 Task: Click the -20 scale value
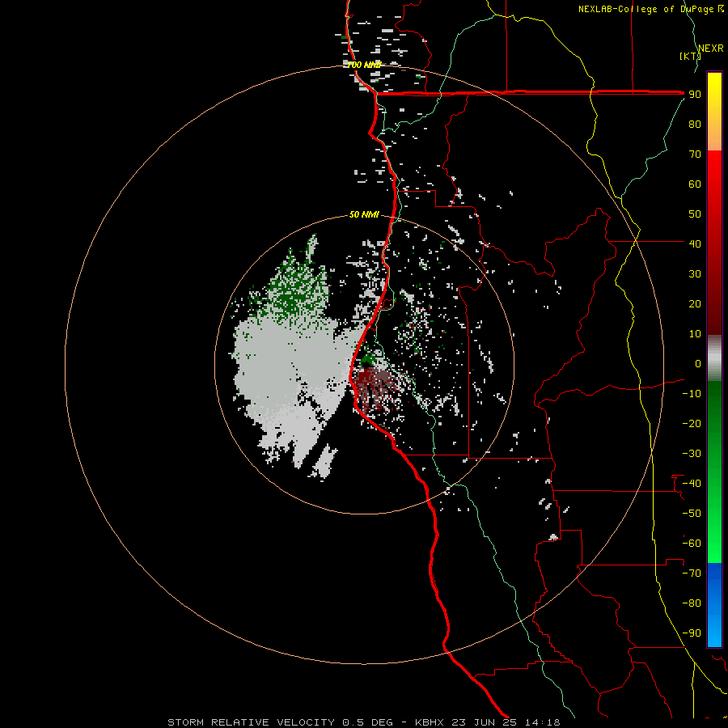click(x=692, y=423)
